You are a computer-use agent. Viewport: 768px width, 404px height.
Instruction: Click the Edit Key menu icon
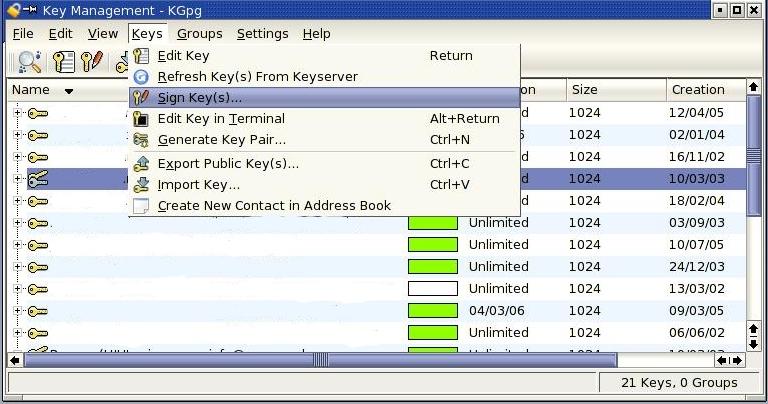pyautogui.click(x=141, y=56)
